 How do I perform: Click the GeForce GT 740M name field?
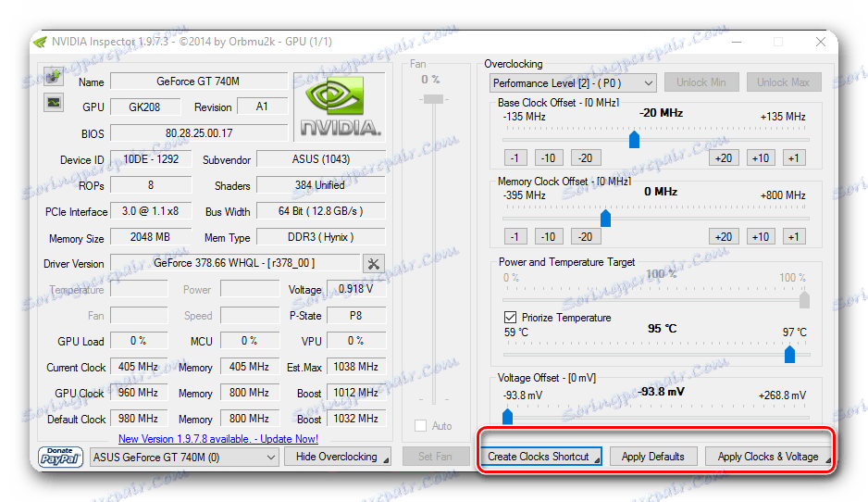coord(198,82)
